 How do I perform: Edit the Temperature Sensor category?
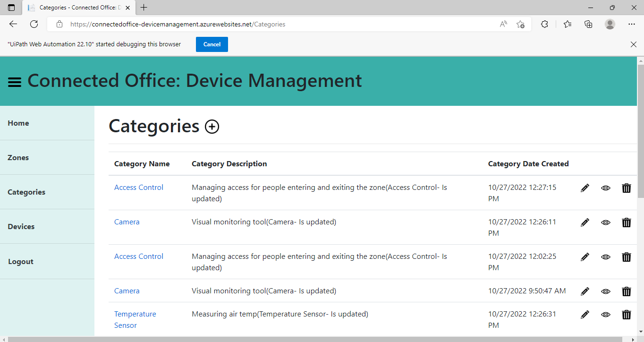pos(585,315)
